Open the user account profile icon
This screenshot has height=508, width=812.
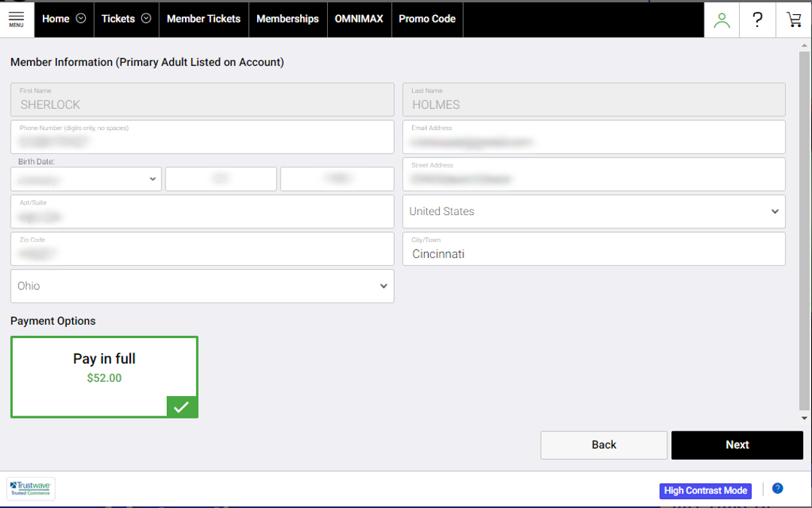coord(721,20)
